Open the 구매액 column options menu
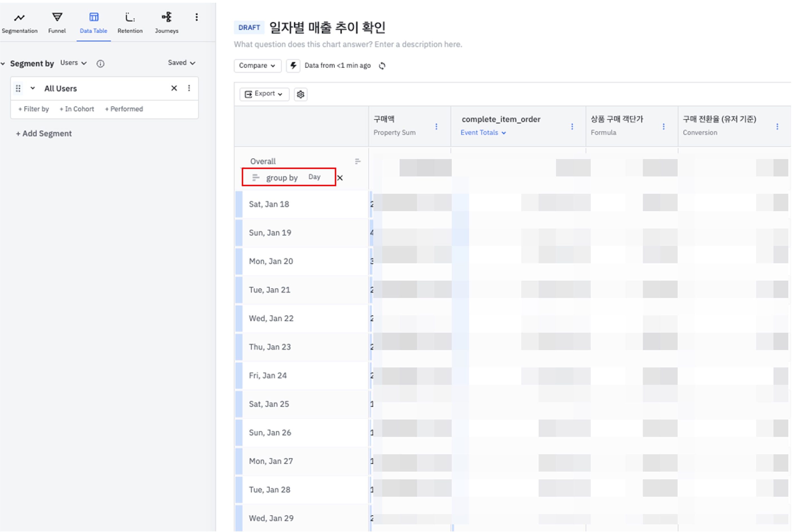The height and width of the screenshot is (532, 792). pos(436,127)
